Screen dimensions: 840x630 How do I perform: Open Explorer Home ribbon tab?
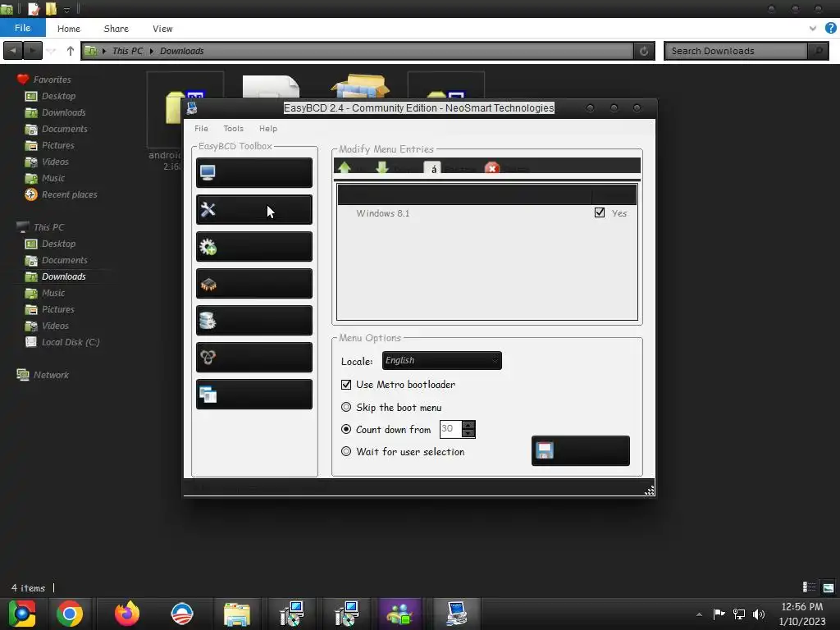click(69, 29)
